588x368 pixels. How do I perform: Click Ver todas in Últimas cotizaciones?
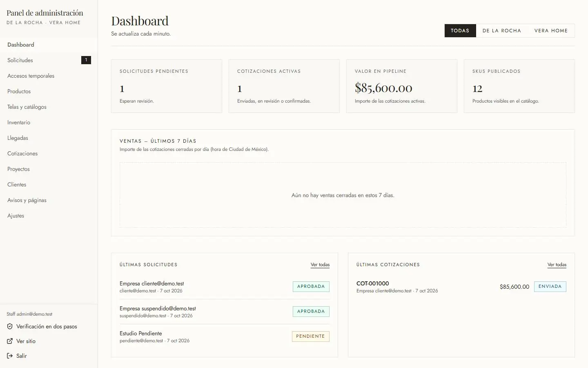(x=557, y=265)
